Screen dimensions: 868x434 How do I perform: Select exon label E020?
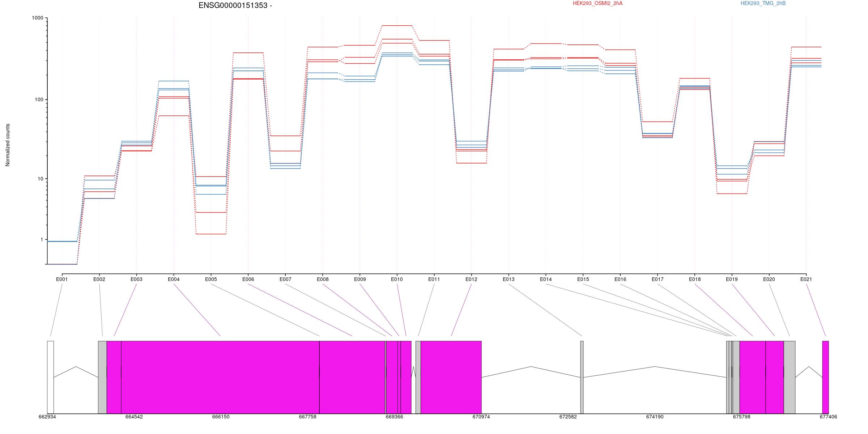pos(769,279)
